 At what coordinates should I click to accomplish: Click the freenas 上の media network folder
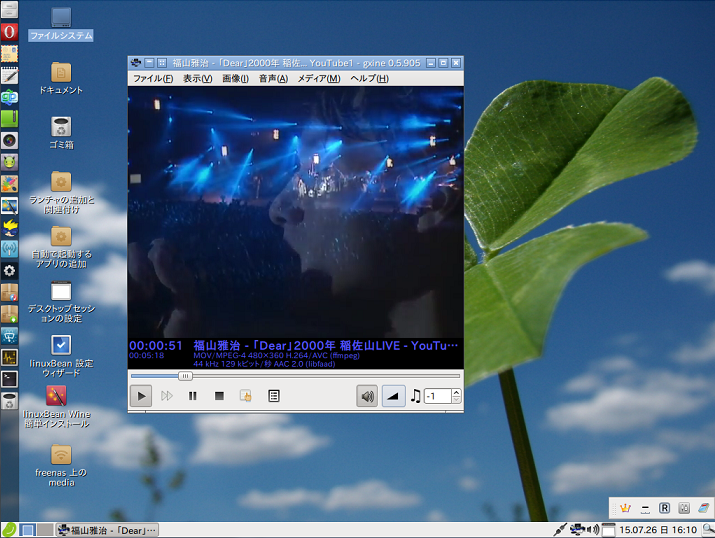coord(61,466)
